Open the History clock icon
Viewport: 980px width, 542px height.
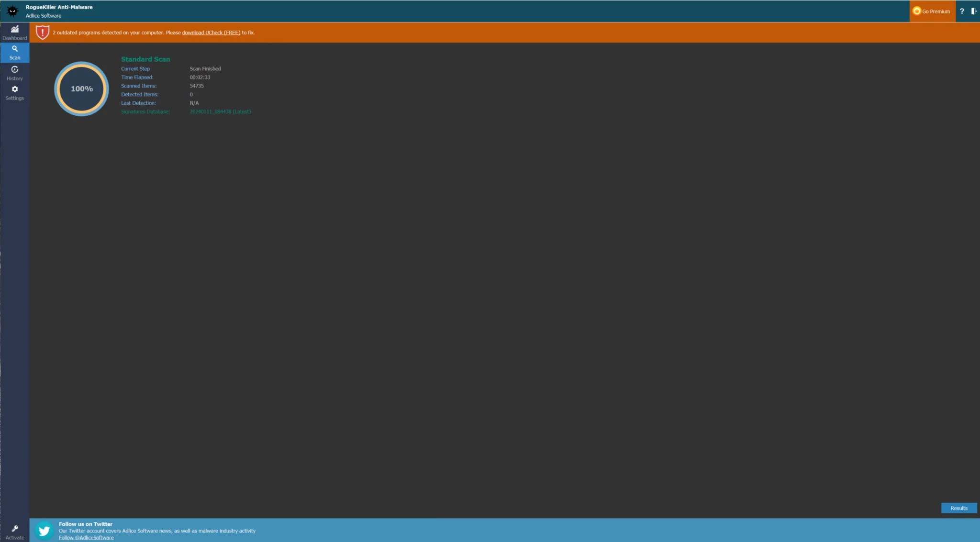[15, 70]
